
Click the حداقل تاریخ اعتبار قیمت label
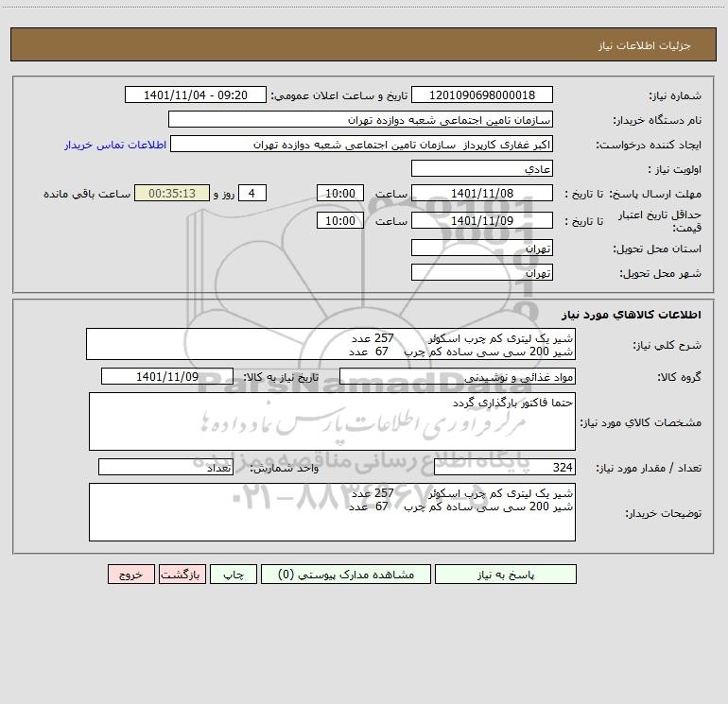coord(659,221)
